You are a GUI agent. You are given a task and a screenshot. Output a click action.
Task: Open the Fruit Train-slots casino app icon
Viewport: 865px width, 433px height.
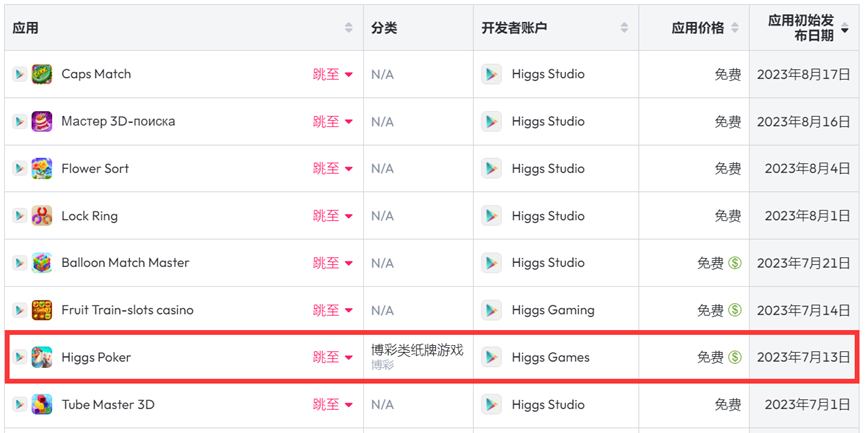42,311
